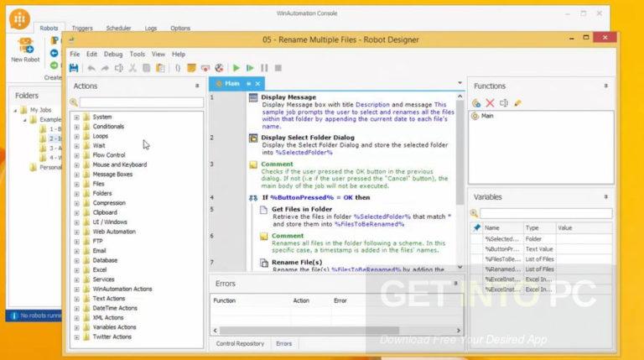Open the tab list dropdown arrow
Screen dimensions: 644x360
click(460, 83)
